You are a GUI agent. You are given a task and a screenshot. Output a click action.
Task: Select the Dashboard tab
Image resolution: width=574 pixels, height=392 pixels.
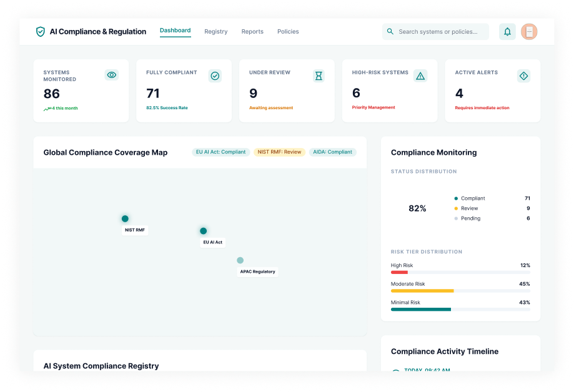pyautogui.click(x=175, y=31)
